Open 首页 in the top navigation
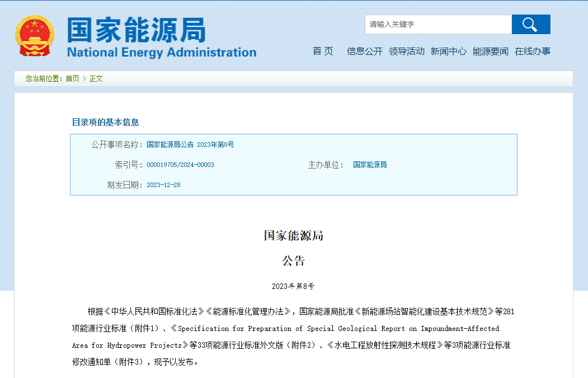Image resolution: width=588 pixels, height=378 pixels. [x=323, y=52]
